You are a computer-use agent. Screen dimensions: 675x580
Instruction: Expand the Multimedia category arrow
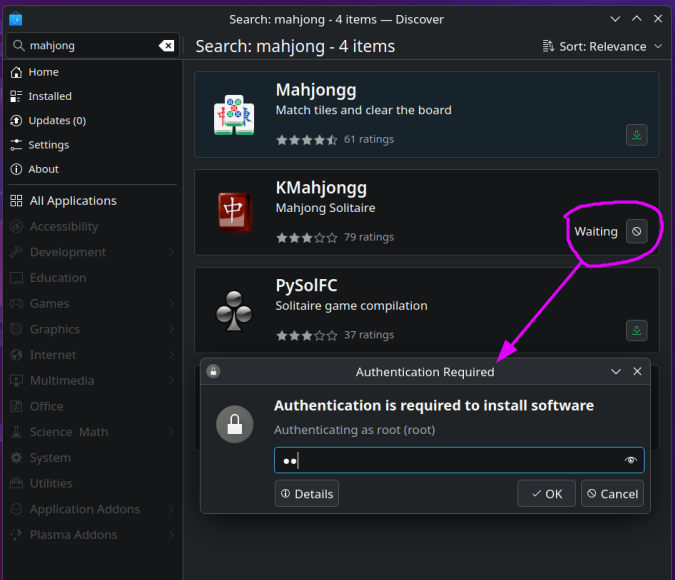click(x=171, y=381)
